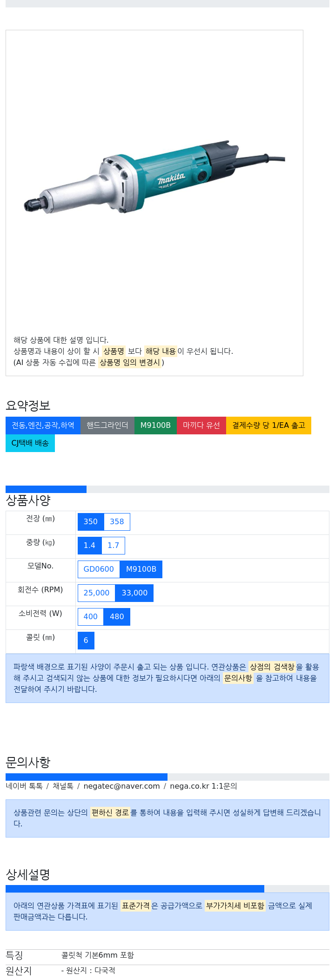Image resolution: width=335 pixels, height=980 pixels.
Task: Choose the 358 length option
Action: pos(117,522)
